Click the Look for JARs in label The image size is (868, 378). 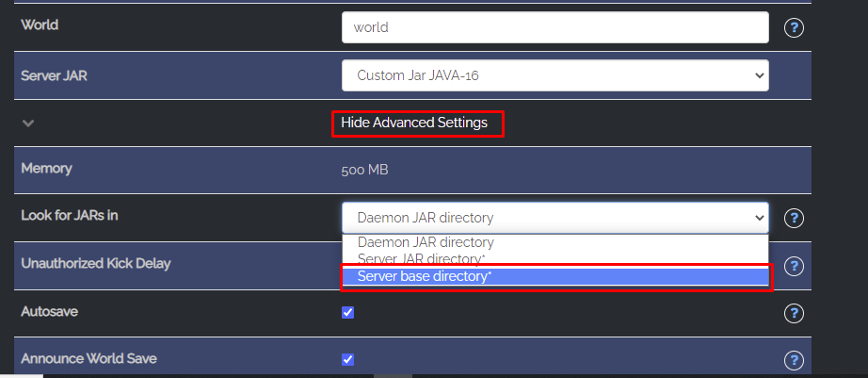[70, 216]
